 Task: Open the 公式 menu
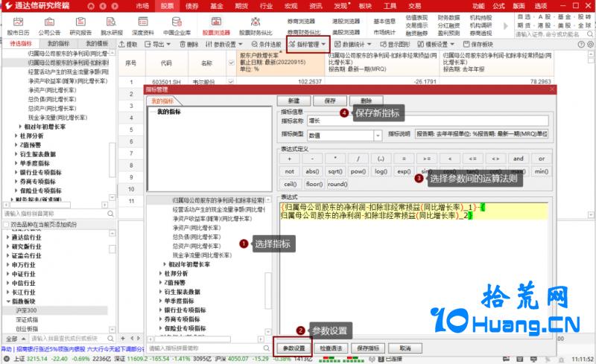click(498, 6)
